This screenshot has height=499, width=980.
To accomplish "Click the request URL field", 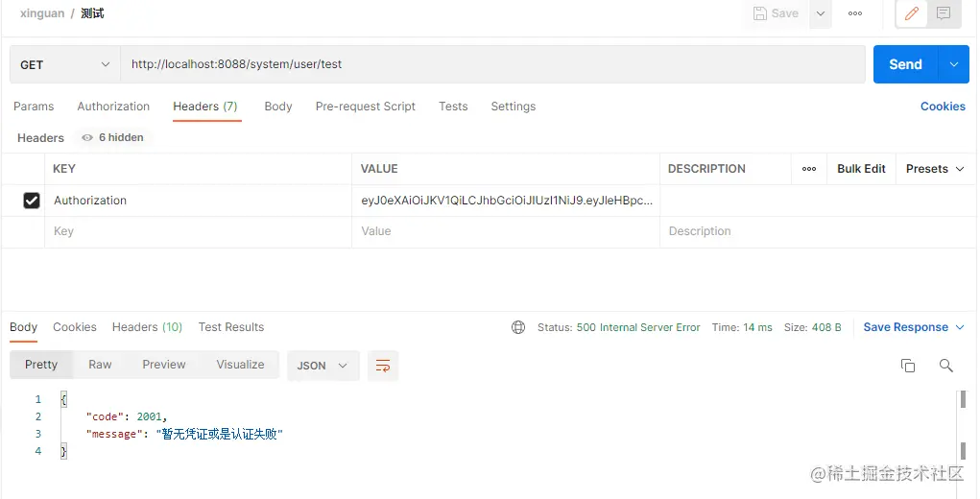I will click(x=492, y=64).
